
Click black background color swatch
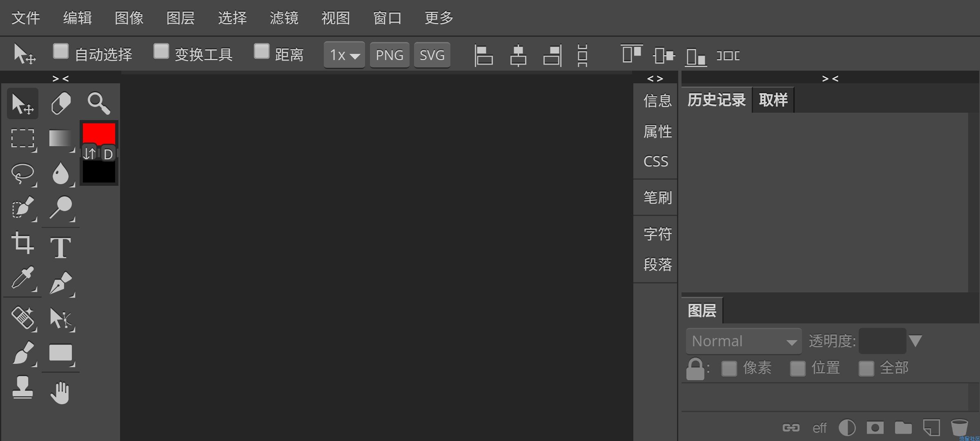pyautogui.click(x=99, y=172)
